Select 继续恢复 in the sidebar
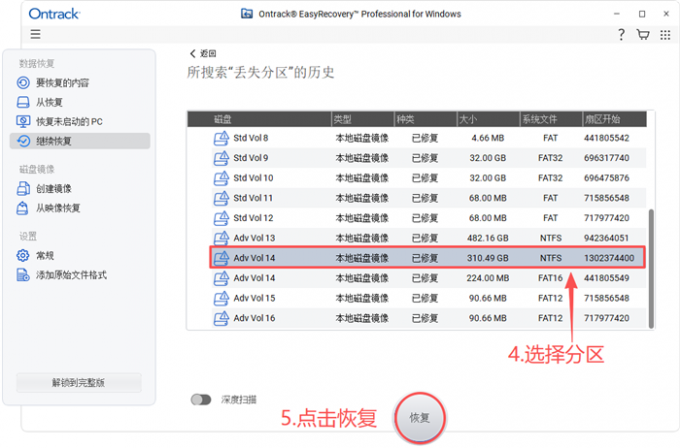 pos(80,141)
